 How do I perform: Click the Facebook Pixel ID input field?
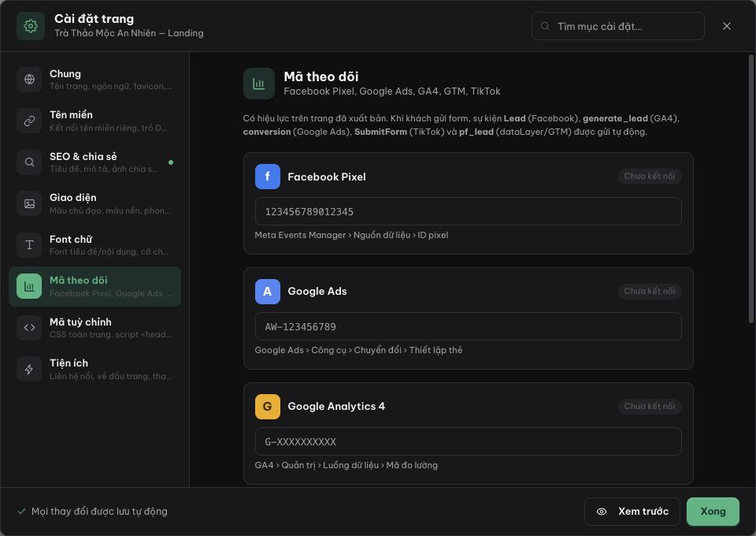point(468,211)
